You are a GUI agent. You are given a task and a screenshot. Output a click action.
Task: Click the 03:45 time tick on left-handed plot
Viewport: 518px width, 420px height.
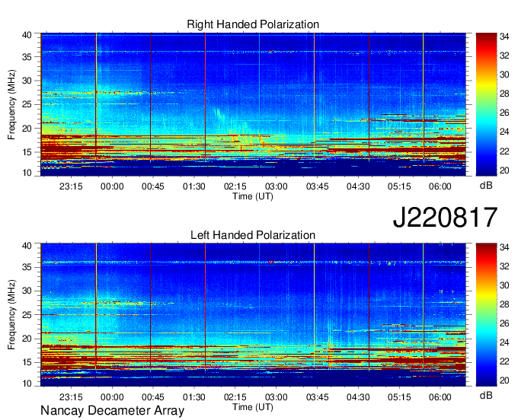tap(317, 397)
